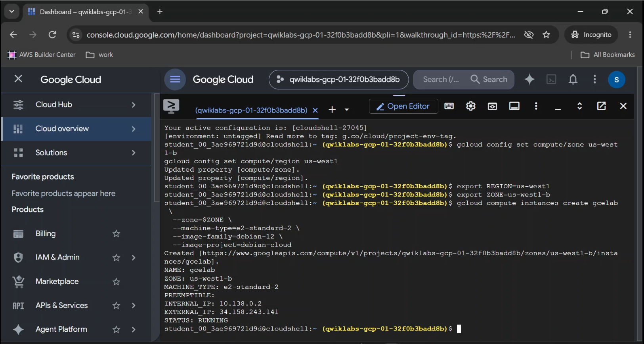Viewport: 644px width, 344px height.
Task: Open Cloud Shell in a new window
Action: tap(602, 106)
